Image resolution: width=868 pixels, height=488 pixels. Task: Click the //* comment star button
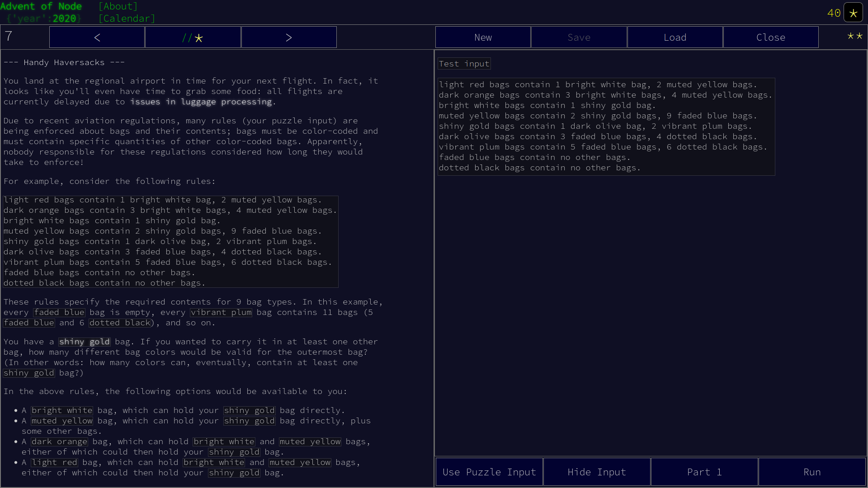(193, 37)
